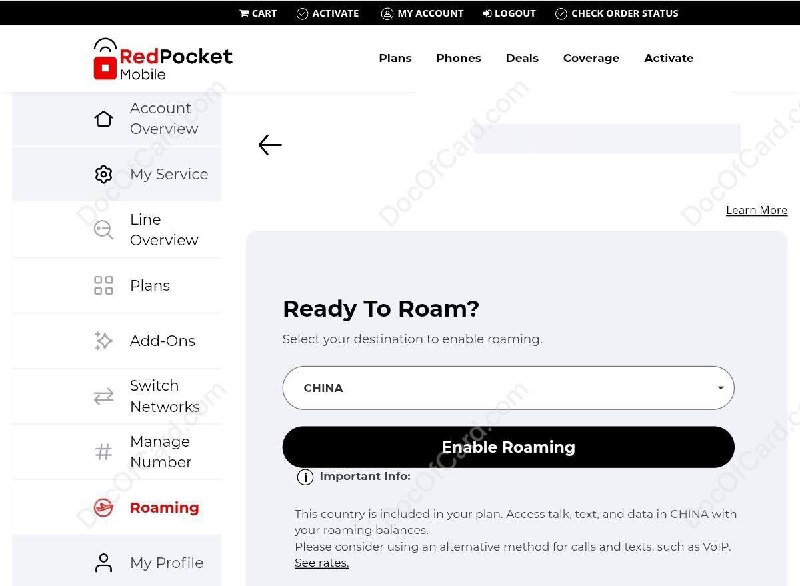Open the See rates link

pyautogui.click(x=321, y=563)
